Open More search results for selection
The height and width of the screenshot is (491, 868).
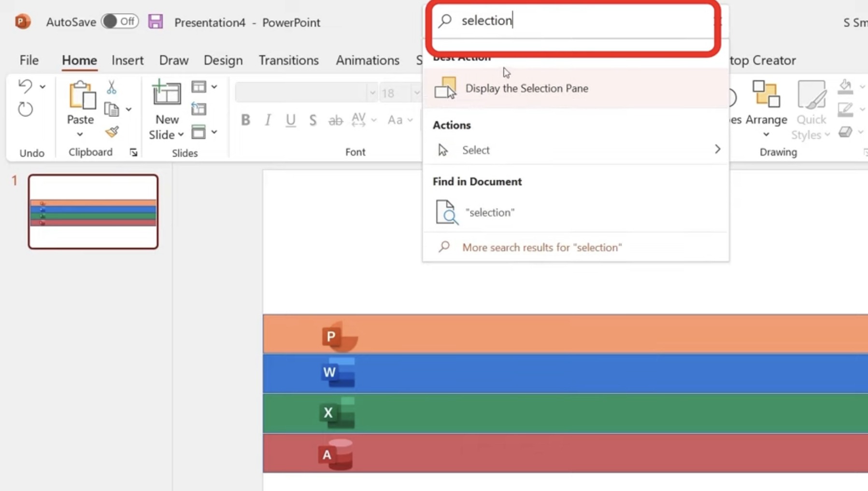pos(575,247)
